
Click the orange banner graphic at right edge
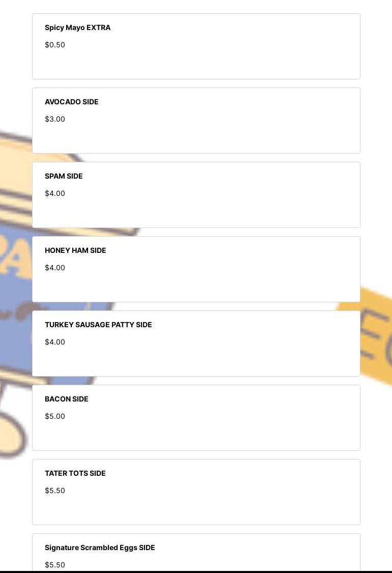376,336
